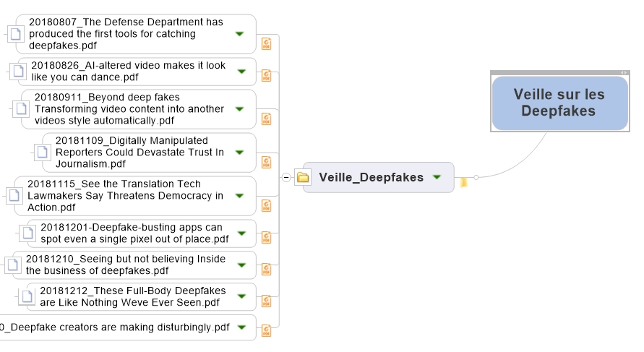This screenshot has width=644, height=352.
Task: Click the PDF attachment icon beside Defense Department node
Action: pos(267,43)
